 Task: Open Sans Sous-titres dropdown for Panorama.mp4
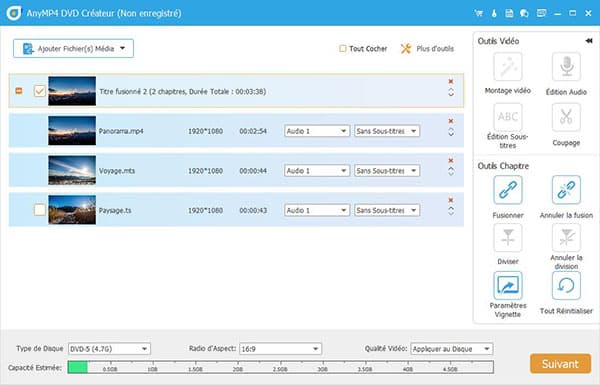coord(387,131)
